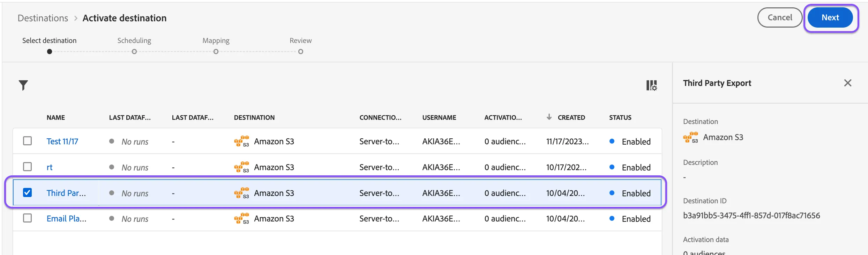Open the Email Pla... destination link
This screenshot has width=868, height=255.
click(x=67, y=219)
